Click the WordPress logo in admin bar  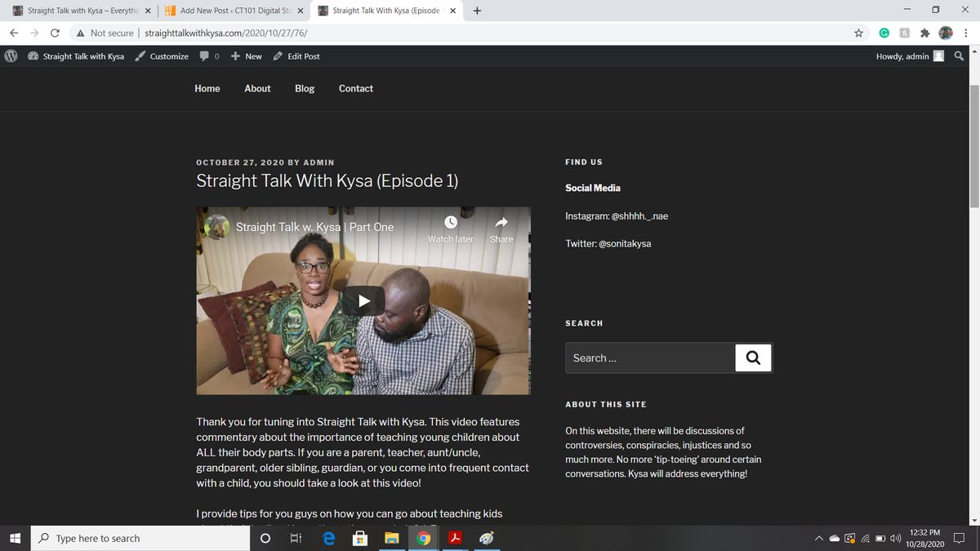point(11,56)
